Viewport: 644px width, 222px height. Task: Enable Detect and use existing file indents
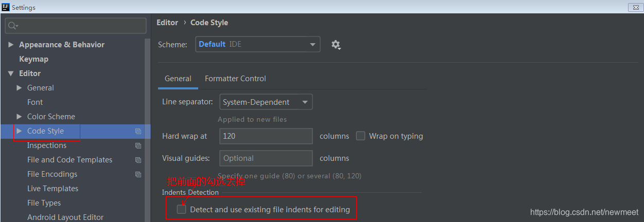(x=181, y=209)
